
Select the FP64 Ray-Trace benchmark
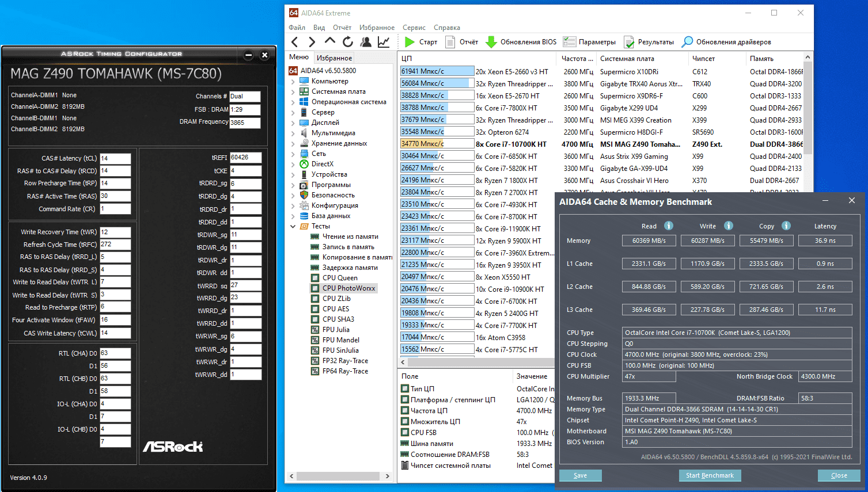tap(345, 371)
